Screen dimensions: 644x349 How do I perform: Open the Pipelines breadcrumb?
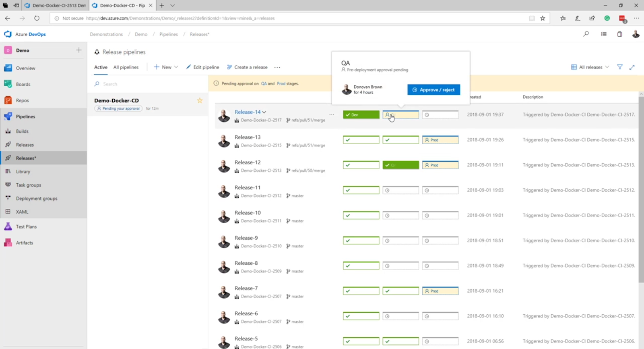[x=169, y=34]
